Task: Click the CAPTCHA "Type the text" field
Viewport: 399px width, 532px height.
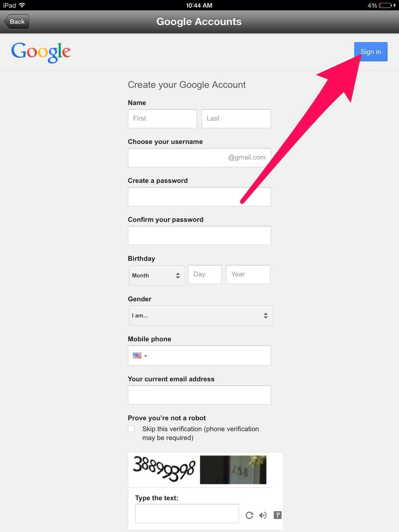Action: click(x=187, y=513)
